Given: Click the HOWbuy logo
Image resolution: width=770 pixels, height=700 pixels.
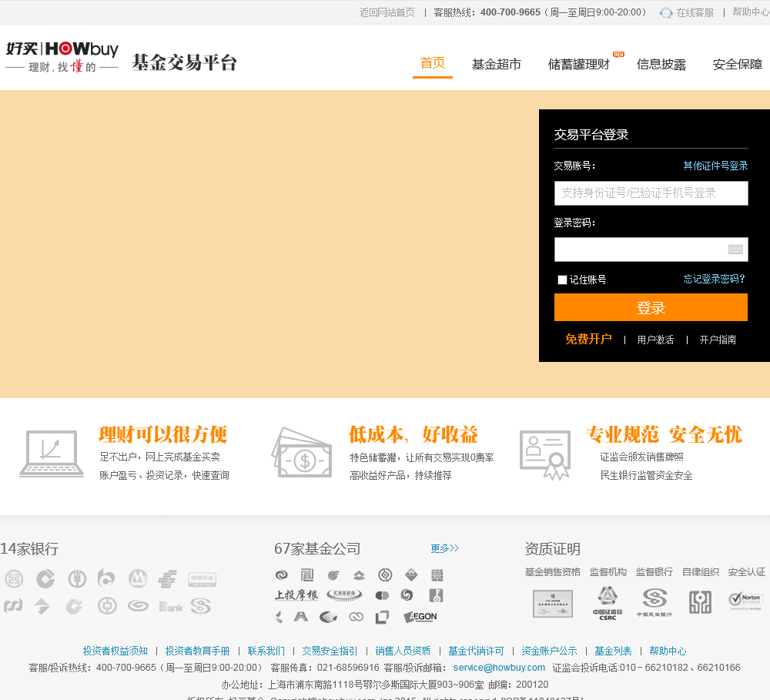Looking at the screenshot, I should pyautogui.click(x=62, y=57).
